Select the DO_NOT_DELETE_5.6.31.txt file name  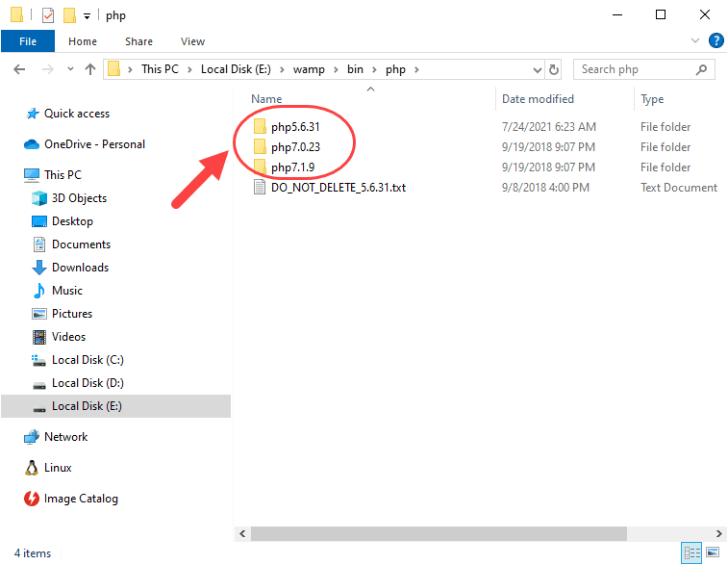pos(339,188)
